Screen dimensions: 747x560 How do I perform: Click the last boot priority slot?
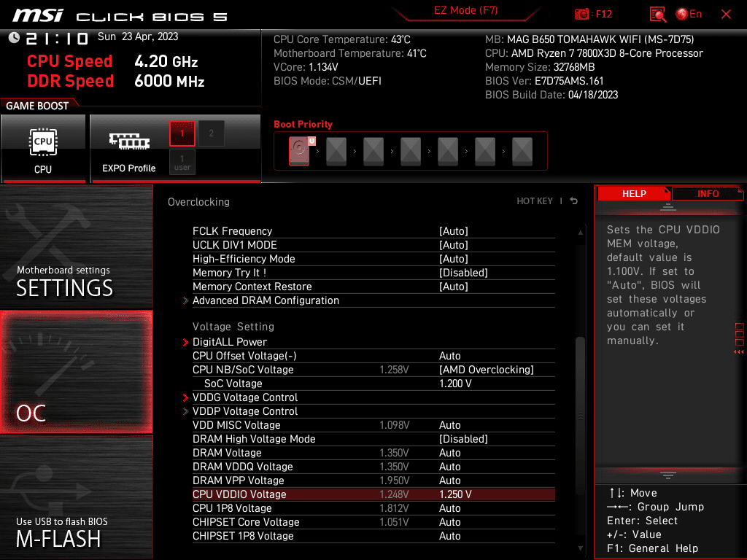522,151
